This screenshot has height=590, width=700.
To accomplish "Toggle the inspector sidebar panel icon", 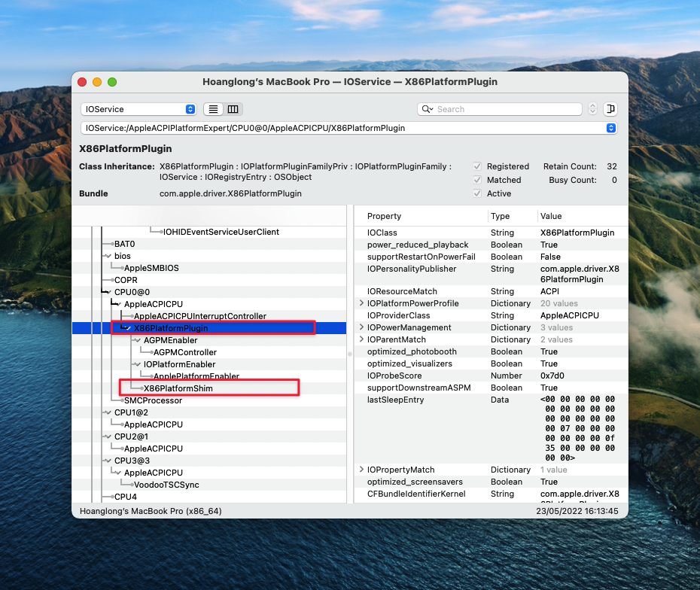I will tap(610, 109).
